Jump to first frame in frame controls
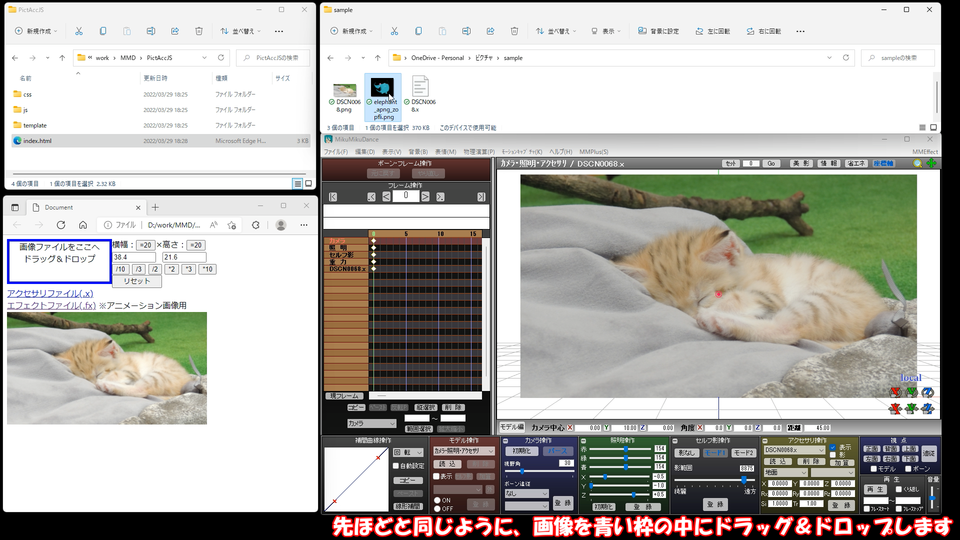The image size is (960, 540). 332,197
